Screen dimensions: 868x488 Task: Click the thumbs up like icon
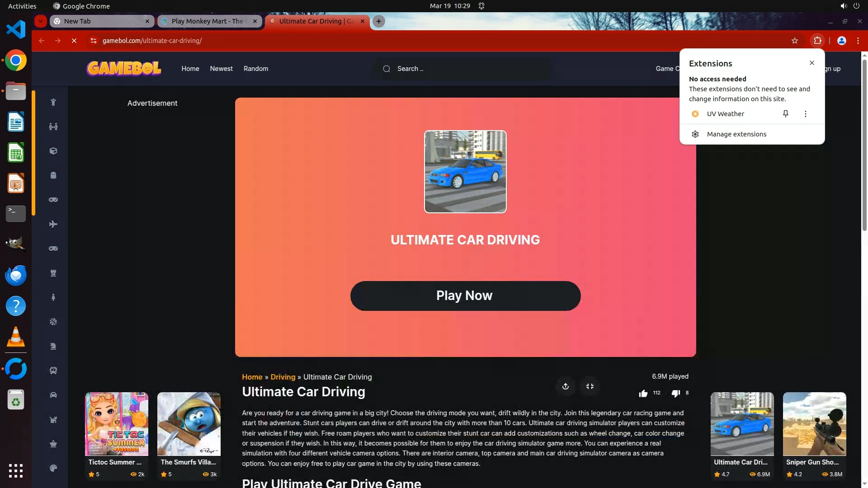pyautogui.click(x=643, y=394)
